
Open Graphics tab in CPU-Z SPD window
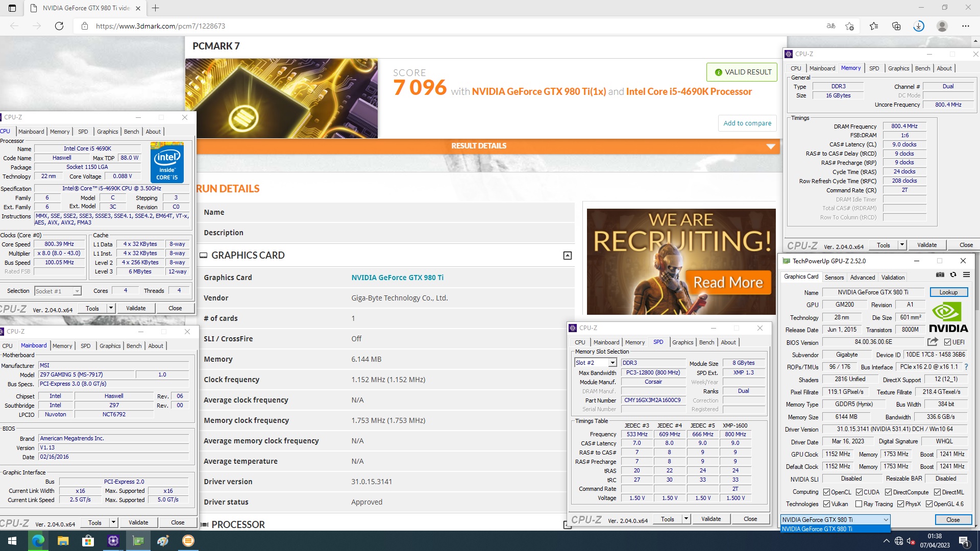pyautogui.click(x=682, y=342)
